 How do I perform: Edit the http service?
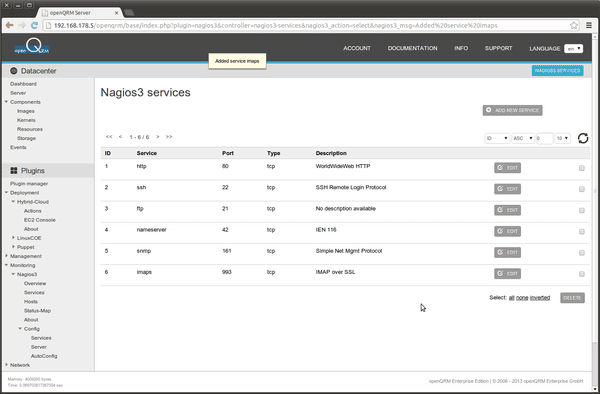[x=507, y=168]
